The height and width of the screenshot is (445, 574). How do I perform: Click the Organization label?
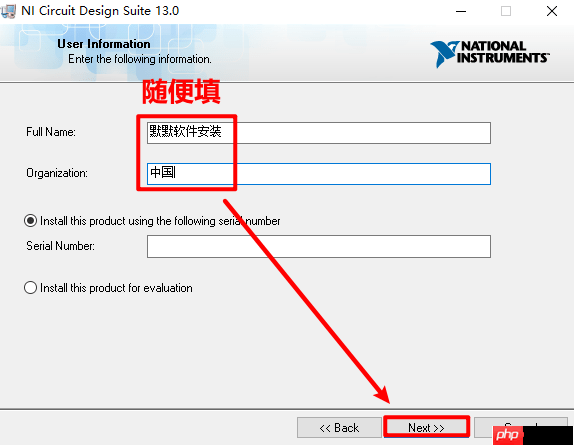click(57, 173)
